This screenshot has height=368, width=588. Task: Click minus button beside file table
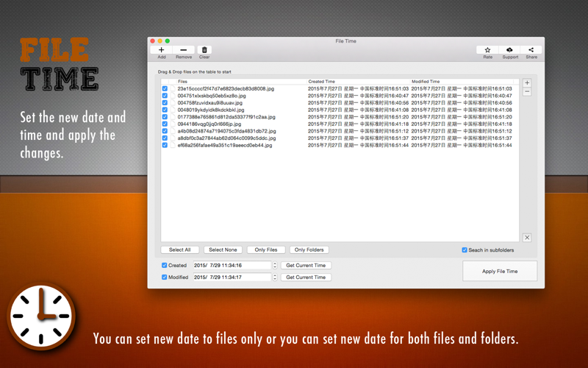point(527,91)
